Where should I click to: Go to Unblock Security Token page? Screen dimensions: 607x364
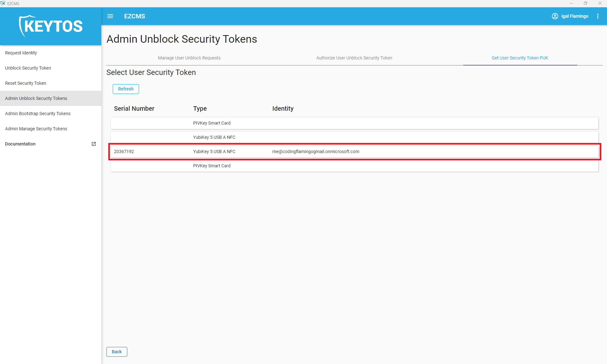[x=28, y=68]
